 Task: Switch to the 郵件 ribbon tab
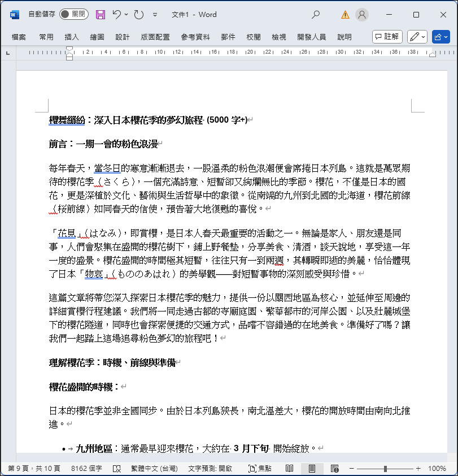tap(228, 37)
